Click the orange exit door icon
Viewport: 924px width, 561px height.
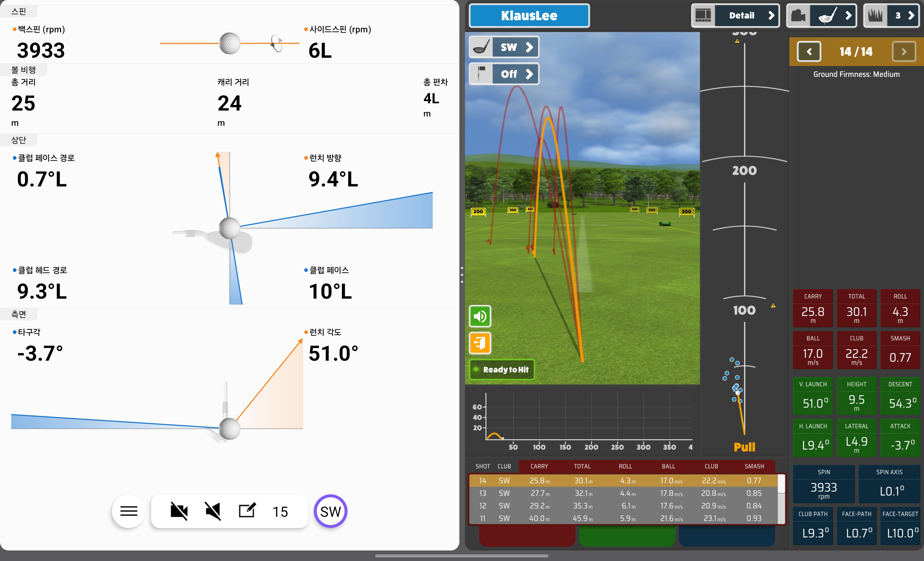pos(479,343)
